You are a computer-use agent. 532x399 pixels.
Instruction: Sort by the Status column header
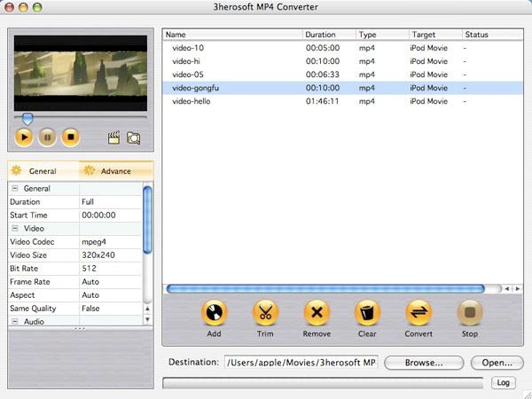click(493, 35)
